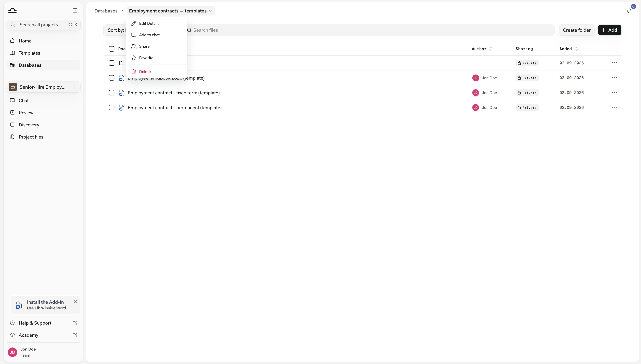Check the fixed term contract checkbox
641x364 pixels.
pos(112,93)
